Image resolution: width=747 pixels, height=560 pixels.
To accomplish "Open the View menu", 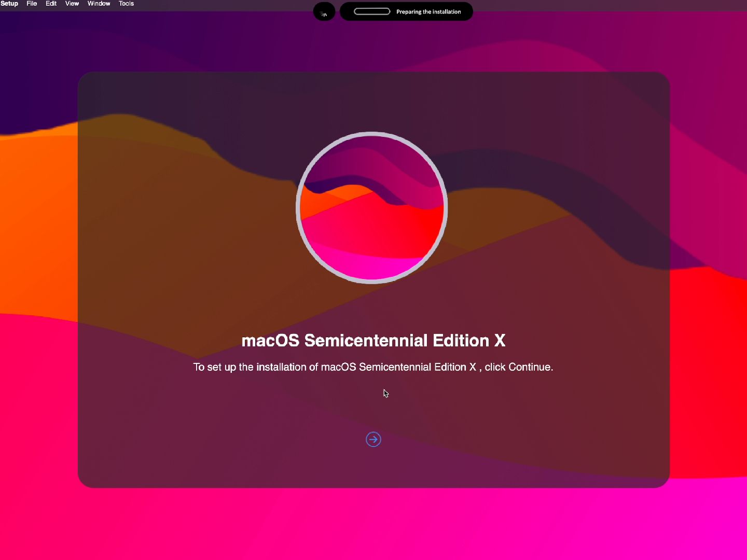I will pyautogui.click(x=72, y=4).
